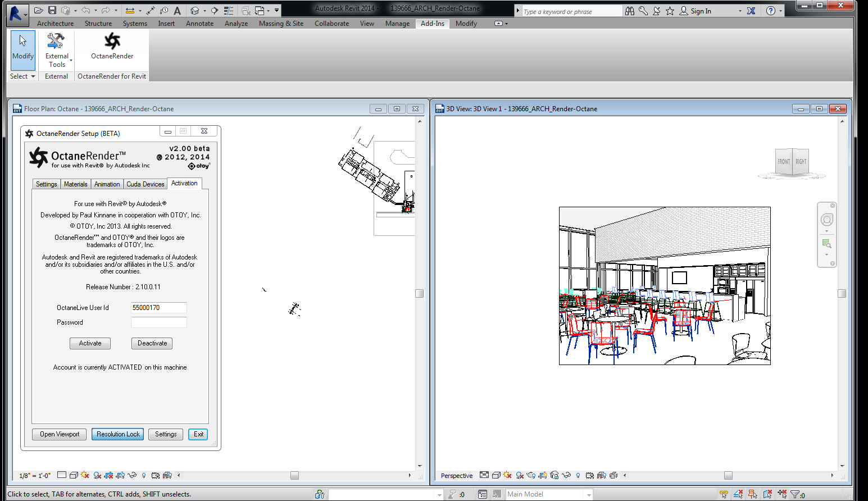Open Visual Style in the Floor Plan bar
Viewport: 868px width, 501px height.
pos(74,475)
